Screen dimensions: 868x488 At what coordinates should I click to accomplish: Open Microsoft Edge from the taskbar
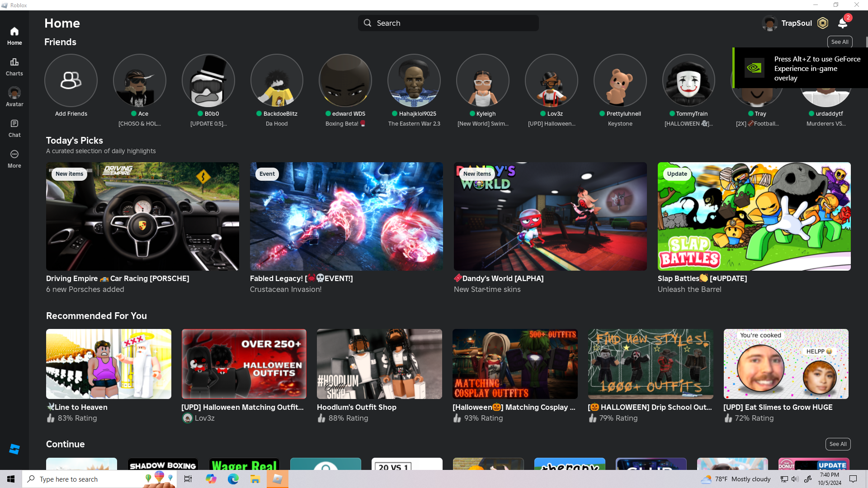pos(233,479)
